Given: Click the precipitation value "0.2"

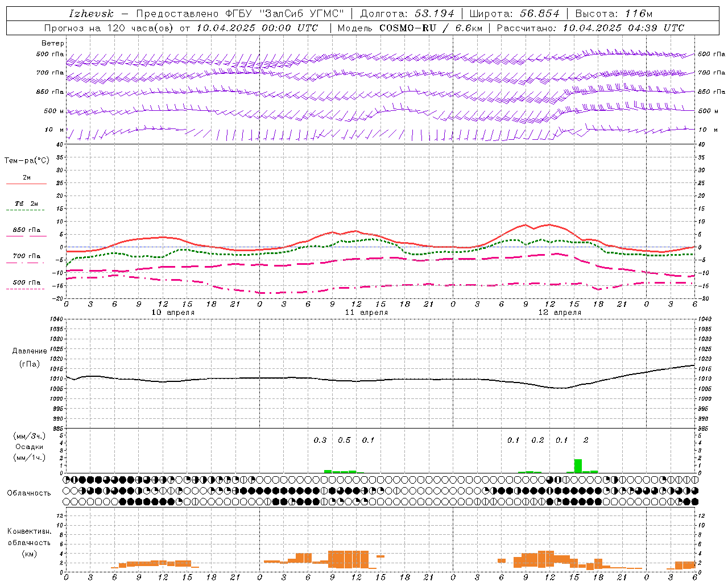Looking at the screenshot, I should (x=537, y=440).
